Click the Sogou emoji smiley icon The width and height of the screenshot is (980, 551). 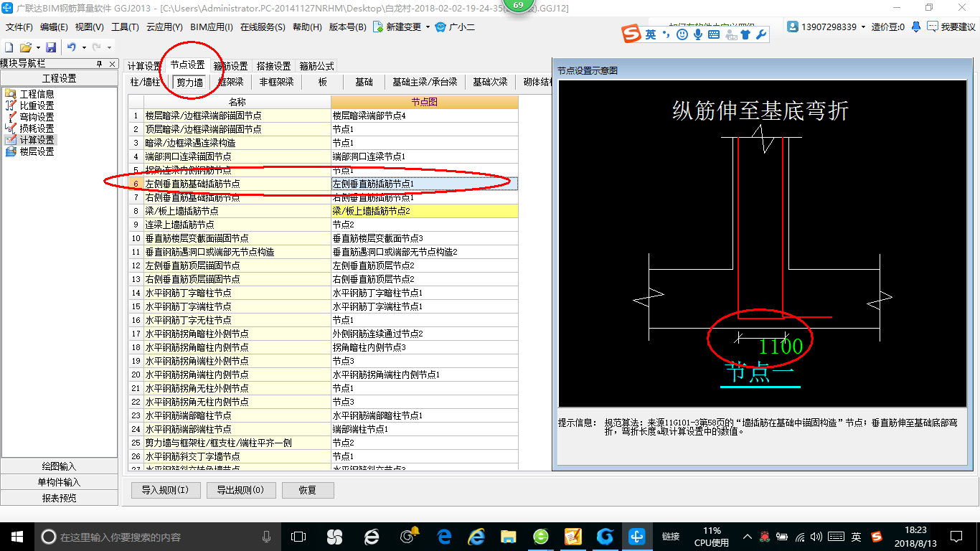[682, 34]
